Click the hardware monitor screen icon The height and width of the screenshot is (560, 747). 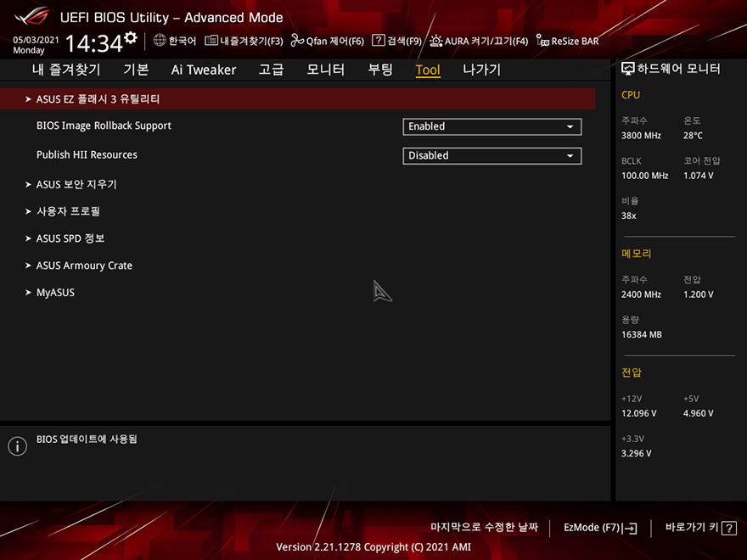(x=628, y=69)
